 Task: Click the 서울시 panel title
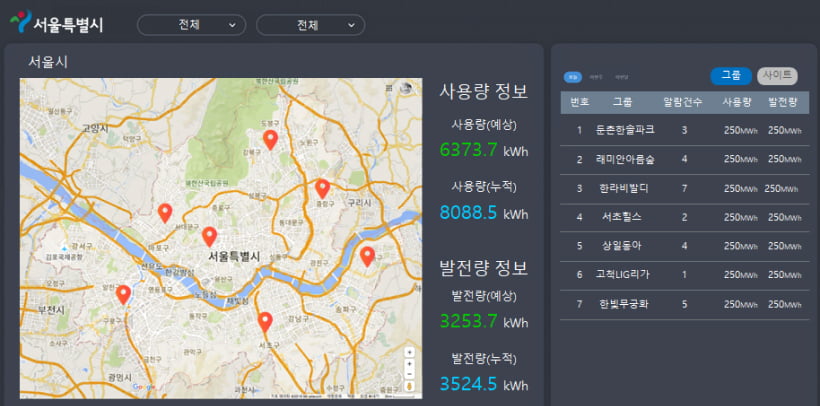pos(48,62)
